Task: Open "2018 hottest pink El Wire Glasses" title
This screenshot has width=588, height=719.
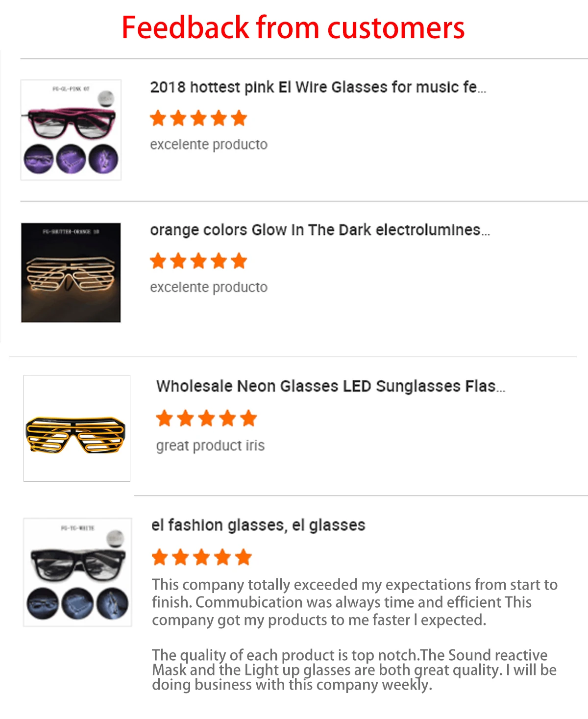Action: [x=318, y=87]
